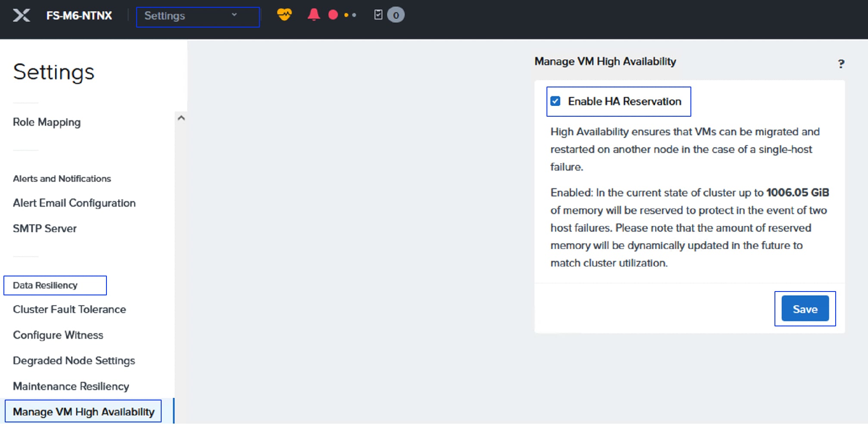868x428 pixels.
Task: Select Data Resiliency in the sidebar
Action: coord(45,285)
